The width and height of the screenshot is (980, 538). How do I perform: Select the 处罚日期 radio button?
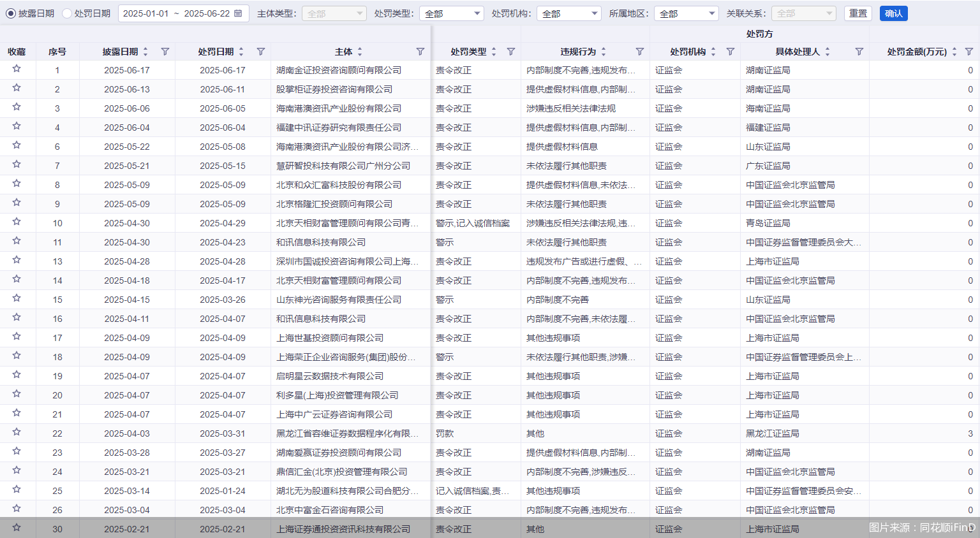pos(67,13)
